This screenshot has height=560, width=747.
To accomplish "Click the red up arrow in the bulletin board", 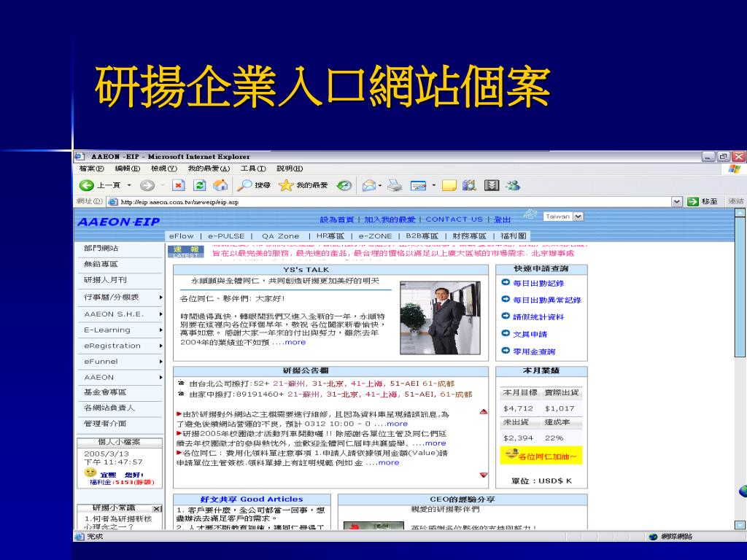I will coord(484,411).
